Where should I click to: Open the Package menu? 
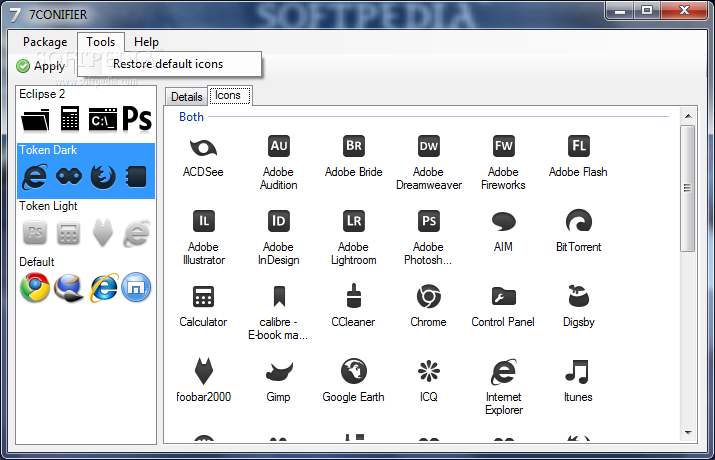pyautogui.click(x=45, y=42)
